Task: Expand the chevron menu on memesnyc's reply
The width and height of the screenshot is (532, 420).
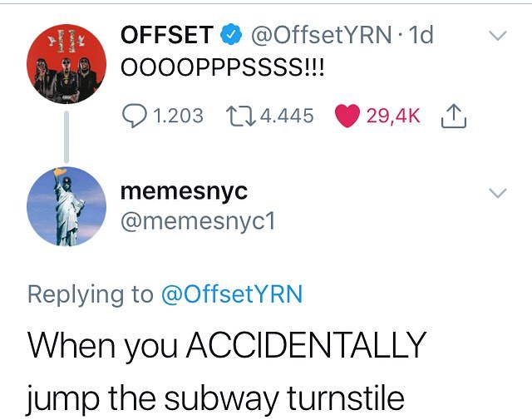Action: coord(497,193)
